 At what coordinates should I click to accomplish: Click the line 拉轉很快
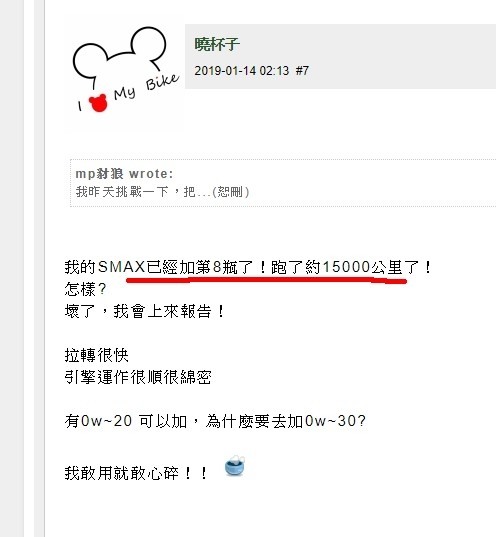point(97,355)
